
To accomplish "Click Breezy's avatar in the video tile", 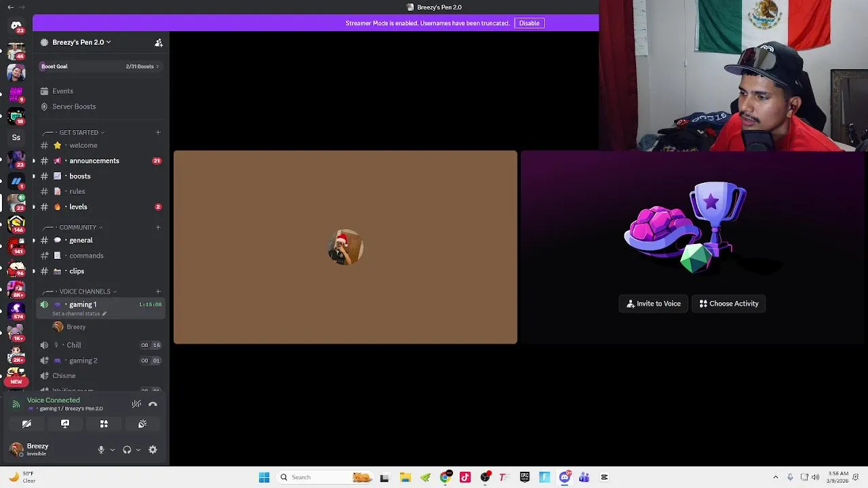I will (x=346, y=247).
